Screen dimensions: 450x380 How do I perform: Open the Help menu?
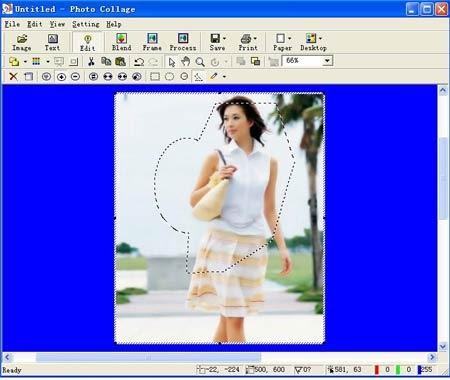tap(114, 24)
